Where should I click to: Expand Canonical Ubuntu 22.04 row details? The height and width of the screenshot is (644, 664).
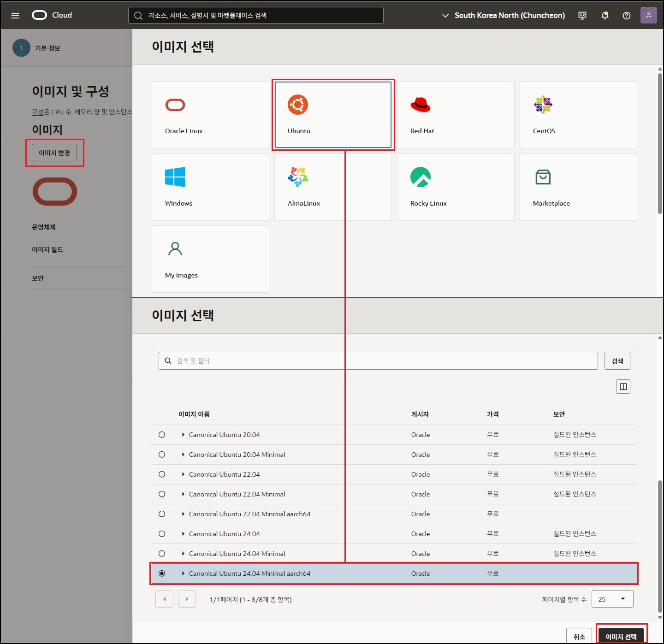click(183, 474)
